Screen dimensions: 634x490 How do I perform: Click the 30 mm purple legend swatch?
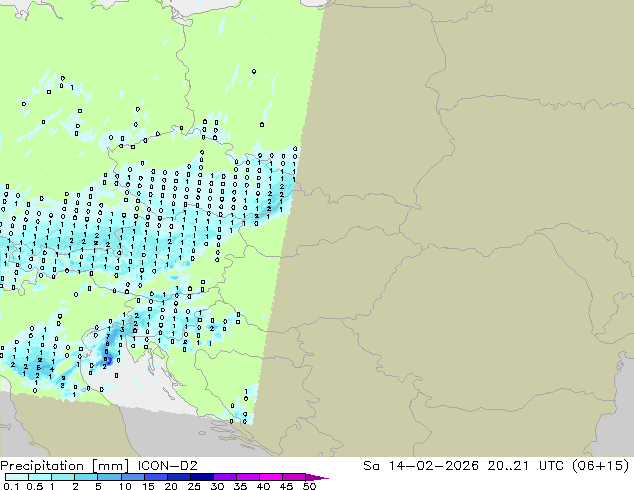224,477
